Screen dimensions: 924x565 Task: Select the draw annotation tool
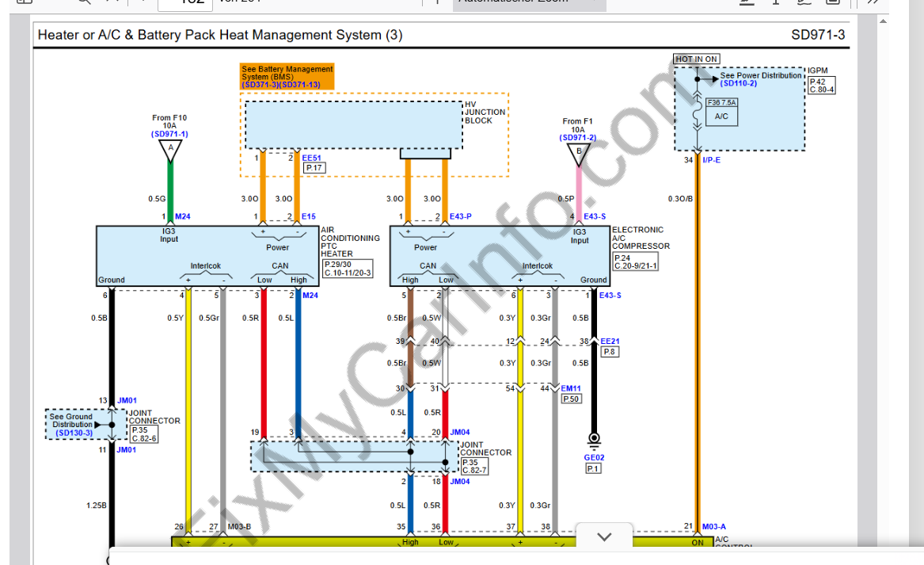coord(804,2)
